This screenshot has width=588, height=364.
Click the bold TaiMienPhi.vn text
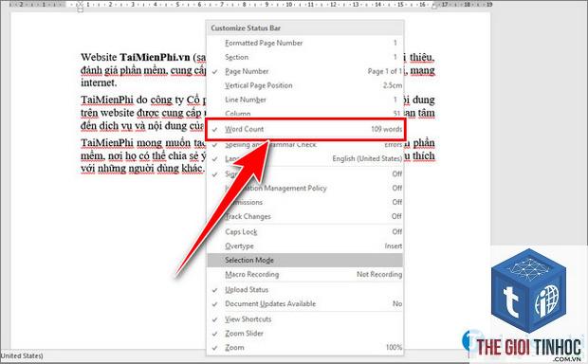pyautogui.click(x=155, y=58)
